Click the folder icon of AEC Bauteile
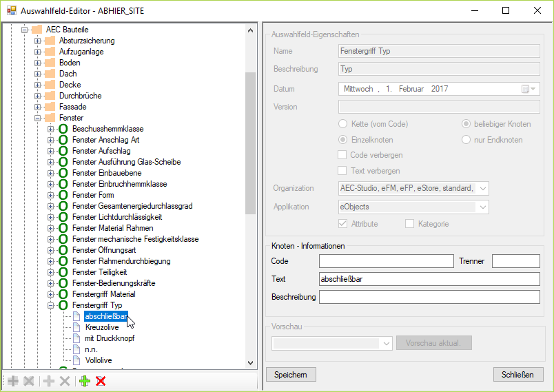The image size is (554, 392). (37, 30)
